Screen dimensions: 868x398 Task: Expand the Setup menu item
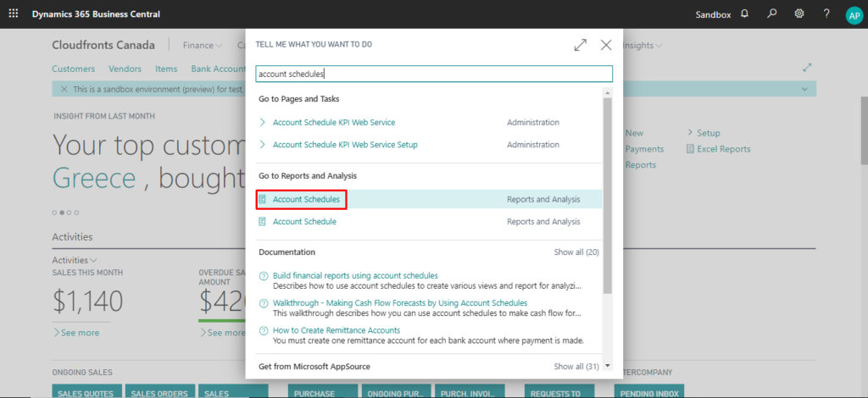pyautogui.click(x=704, y=133)
